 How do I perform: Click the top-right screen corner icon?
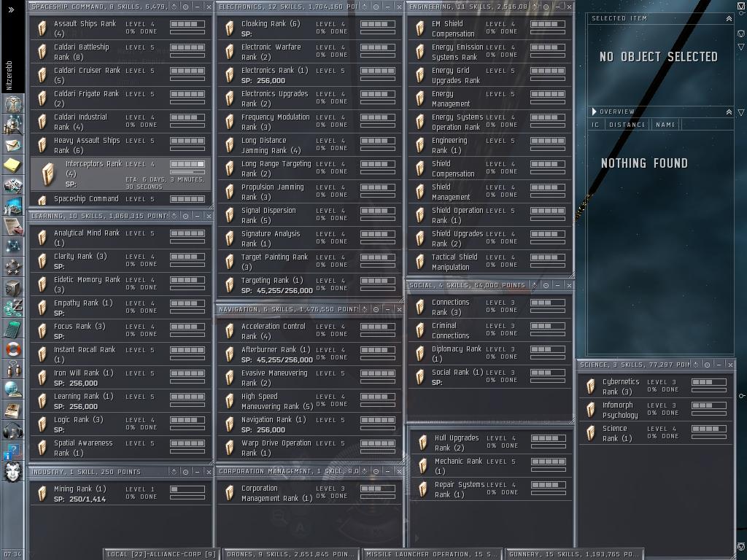tap(741, 6)
